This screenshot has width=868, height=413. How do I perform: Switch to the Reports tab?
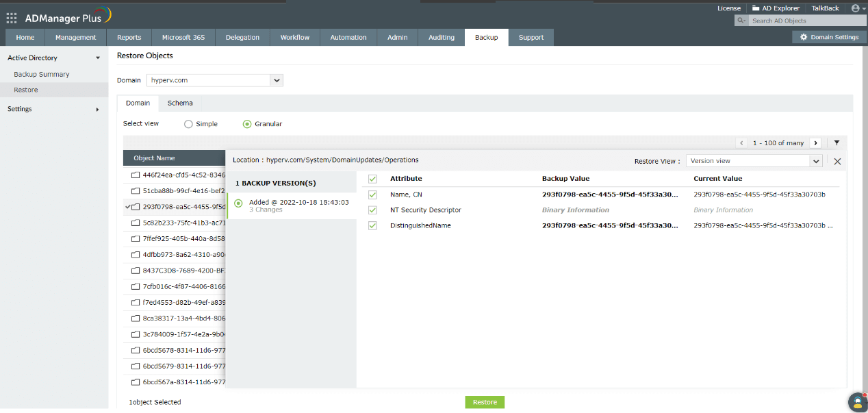click(129, 38)
